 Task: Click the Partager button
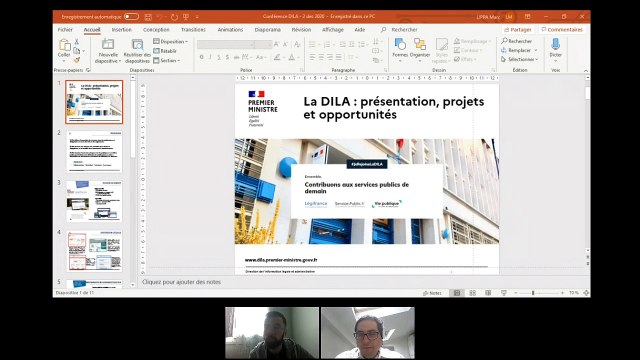pyautogui.click(x=518, y=30)
